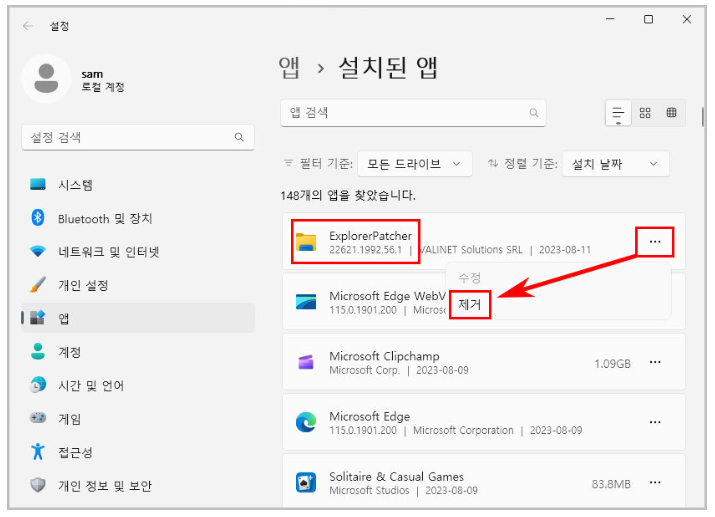715x517 pixels.
Task: Click the vertical scrollbar thumb
Action: point(702,117)
